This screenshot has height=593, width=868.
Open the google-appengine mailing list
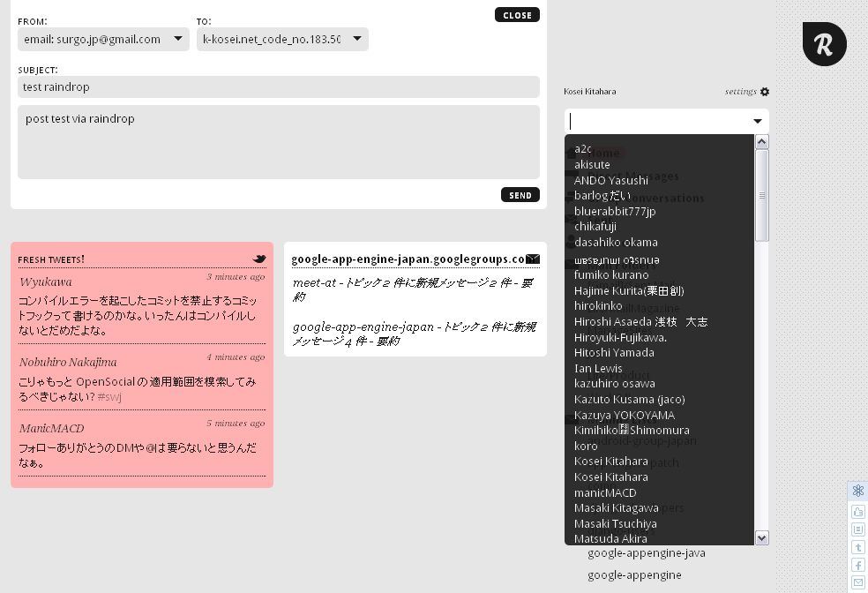point(634,575)
